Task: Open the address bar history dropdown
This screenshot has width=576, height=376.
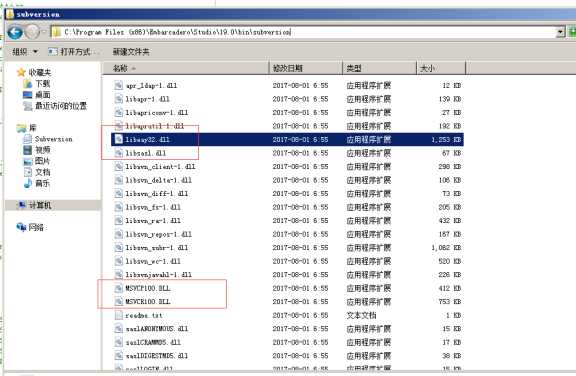Action: pyautogui.click(x=560, y=32)
